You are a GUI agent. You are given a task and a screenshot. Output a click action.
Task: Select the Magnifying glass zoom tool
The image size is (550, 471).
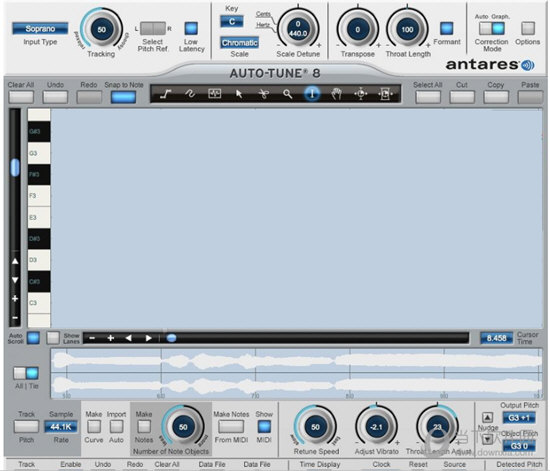[x=288, y=94]
